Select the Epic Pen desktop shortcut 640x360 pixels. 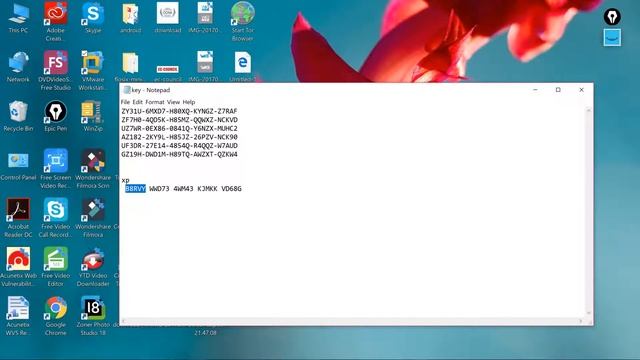(56, 116)
